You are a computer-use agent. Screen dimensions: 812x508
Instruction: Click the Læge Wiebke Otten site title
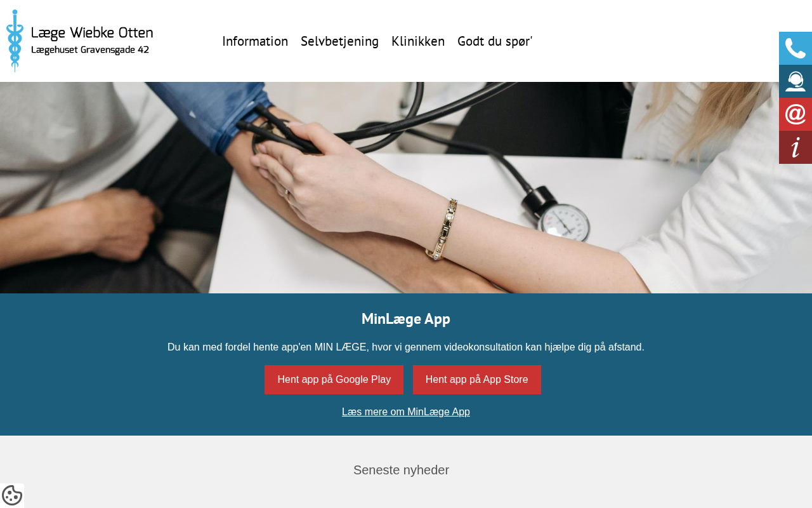point(92,33)
